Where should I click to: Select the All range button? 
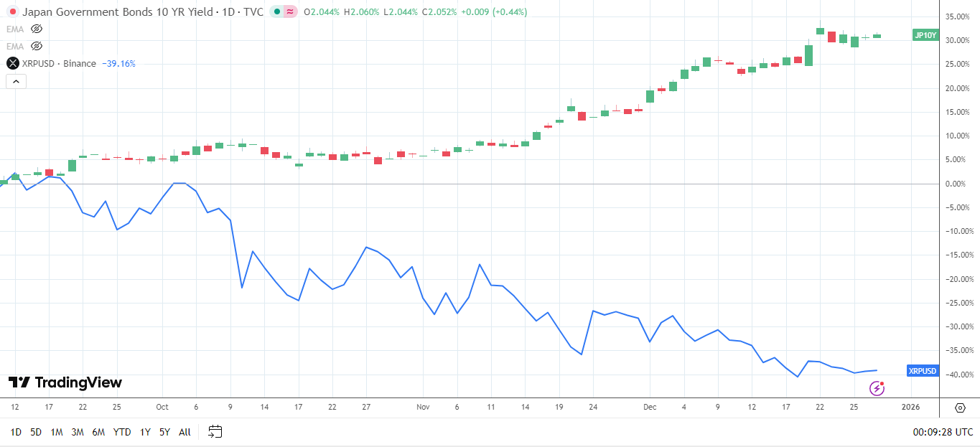click(x=185, y=433)
